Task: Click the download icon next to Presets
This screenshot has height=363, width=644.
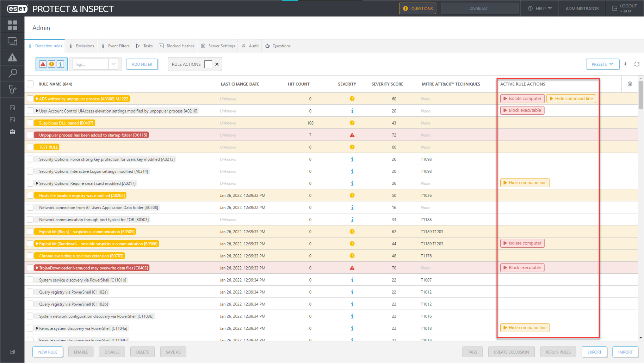Action: 625,64
